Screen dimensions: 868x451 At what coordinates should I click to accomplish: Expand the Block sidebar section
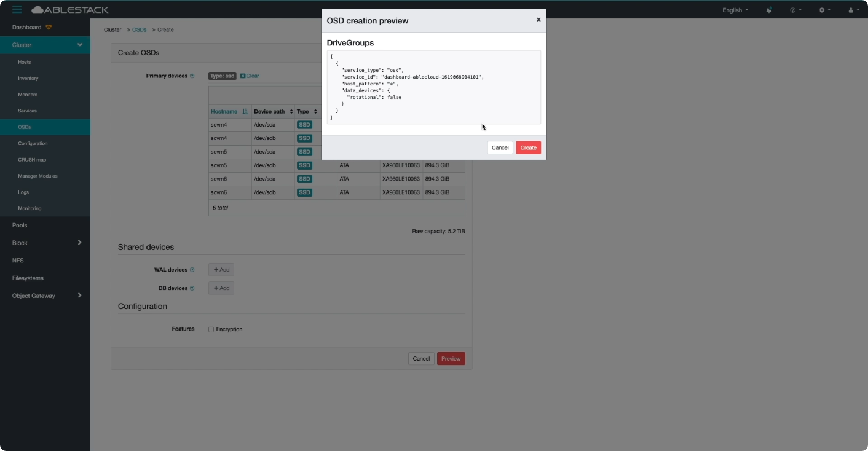[45, 243]
